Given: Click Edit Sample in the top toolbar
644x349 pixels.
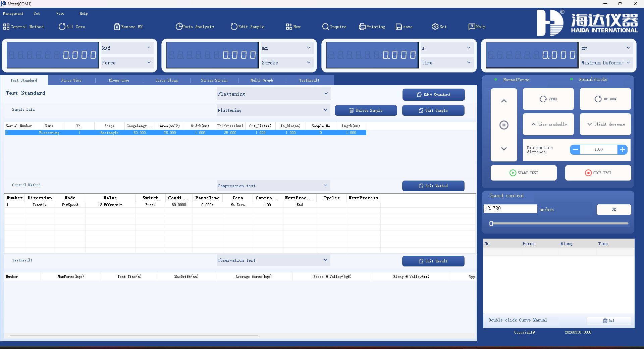Looking at the screenshot, I should (x=248, y=27).
